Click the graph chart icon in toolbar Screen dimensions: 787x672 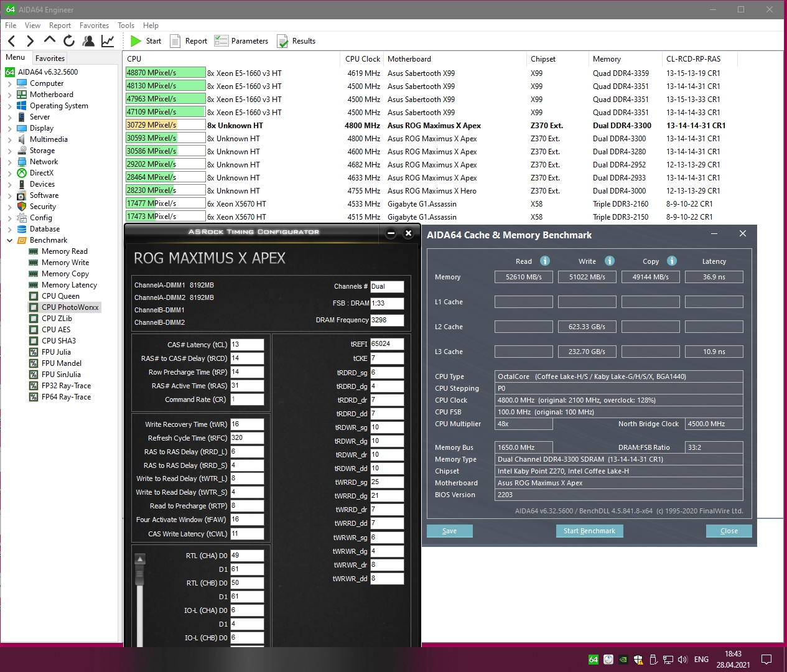(x=108, y=41)
